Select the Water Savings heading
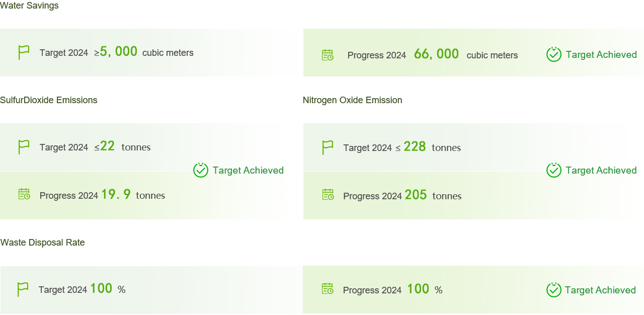644x315 pixels. click(29, 6)
